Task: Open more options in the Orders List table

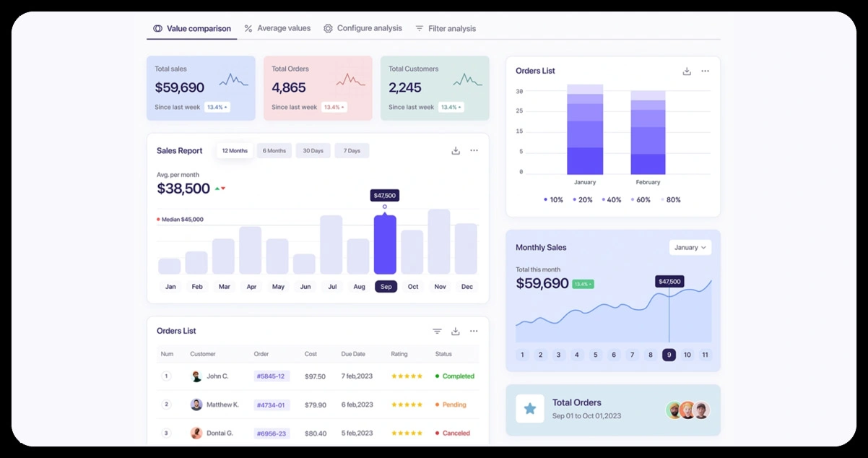Action: pos(474,330)
